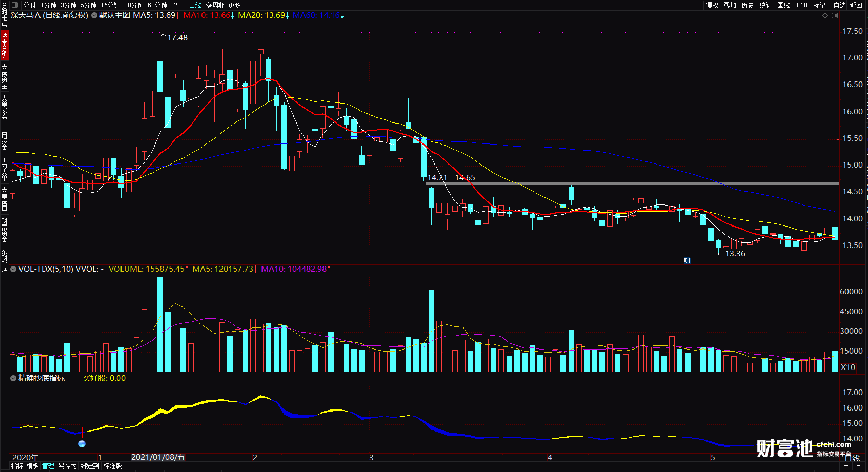Click the 14.71 - 14.65 gap line label
868x472 pixels.
[451, 178]
